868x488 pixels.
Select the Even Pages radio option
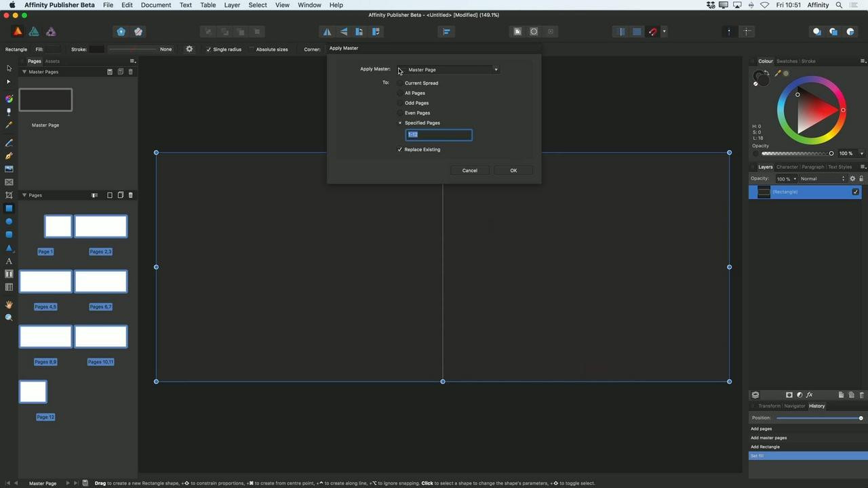[400, 113]
